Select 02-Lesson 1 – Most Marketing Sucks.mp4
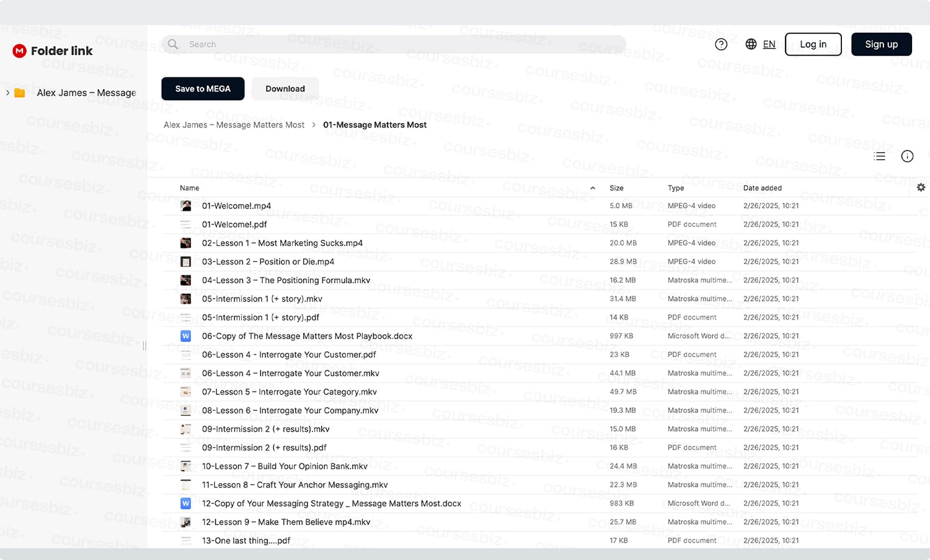The width and height of the screenshot is (930, 560). (282, 243)
